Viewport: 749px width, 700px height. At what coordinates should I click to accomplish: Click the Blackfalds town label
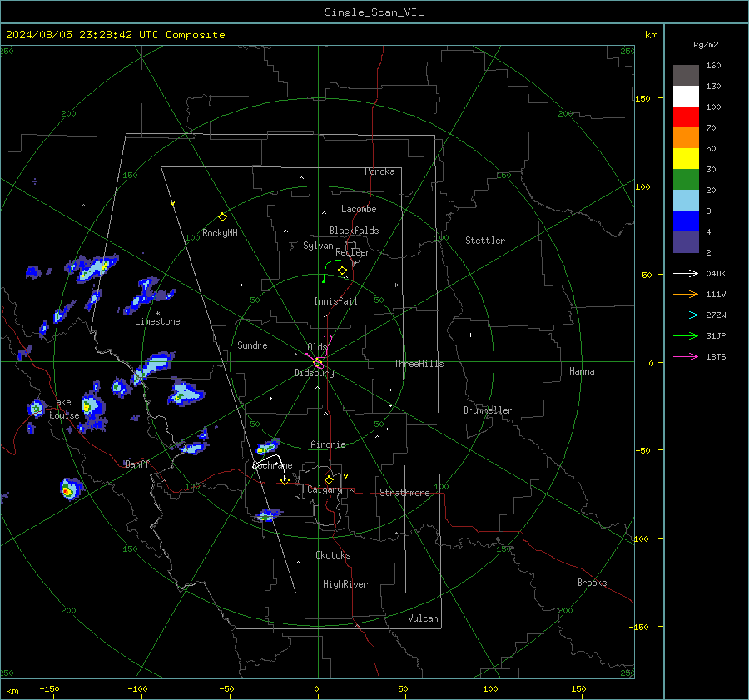point(354,231)
